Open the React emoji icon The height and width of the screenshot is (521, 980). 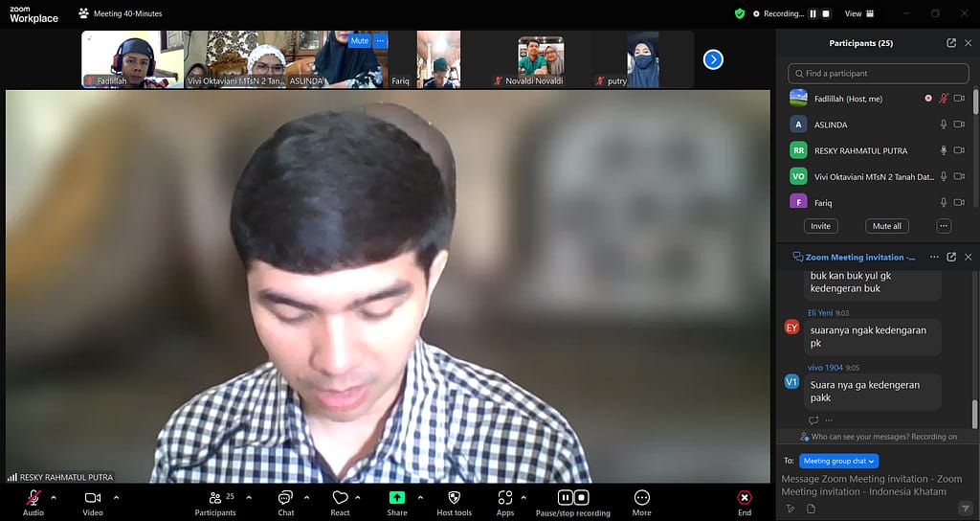(x=340, y=498)
